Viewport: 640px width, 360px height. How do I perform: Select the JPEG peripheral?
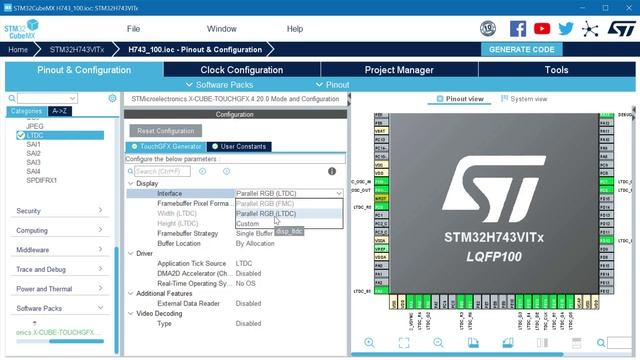tap(34, 126)
